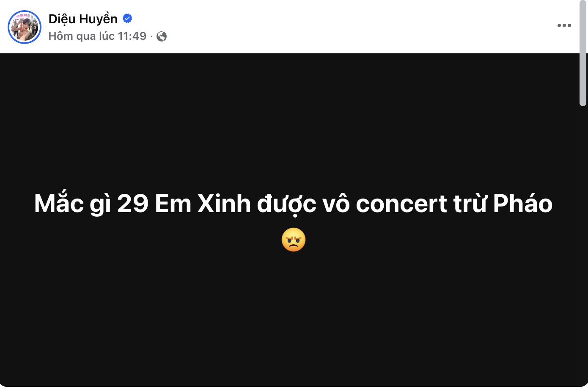
Task: Expand the post by clicking the dark background
Action: pos(294,317)
